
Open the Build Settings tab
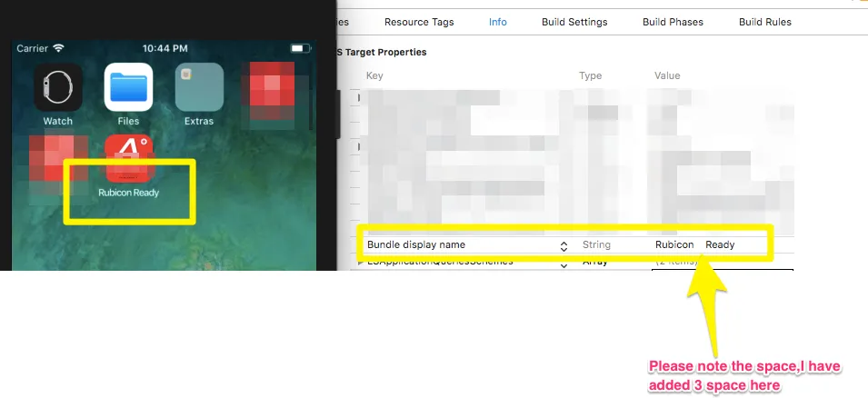pyautogui.click(x=574, y=22)
